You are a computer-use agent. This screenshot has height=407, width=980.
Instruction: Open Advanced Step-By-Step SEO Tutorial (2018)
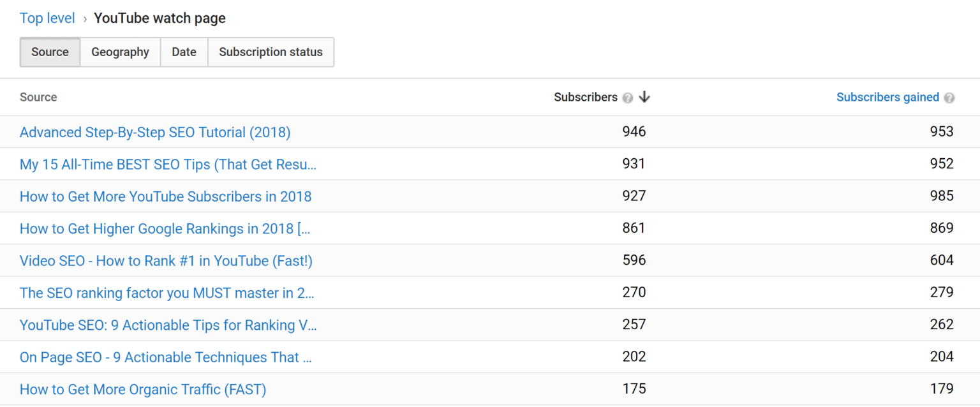pyautogui.click(x=154, y=132)
